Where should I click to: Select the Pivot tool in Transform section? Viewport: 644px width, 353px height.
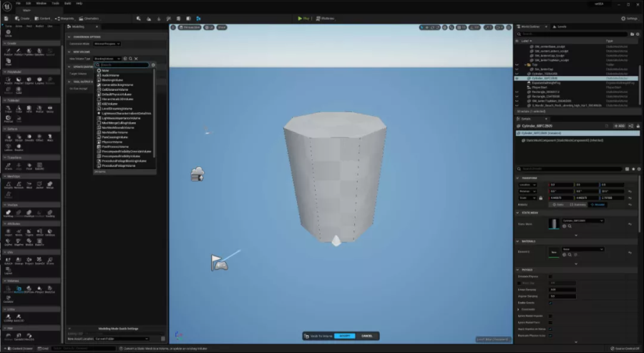click(x=29, y=166)
